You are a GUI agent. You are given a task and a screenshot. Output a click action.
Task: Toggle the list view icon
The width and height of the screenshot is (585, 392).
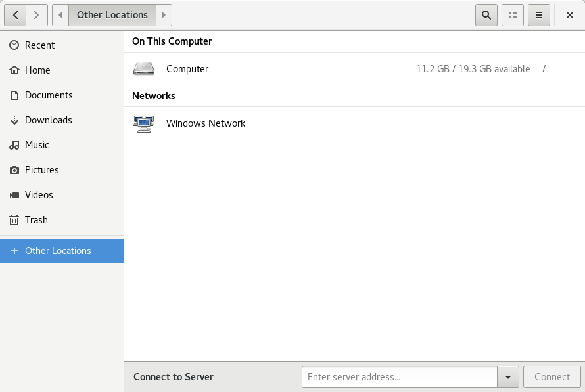513,15
